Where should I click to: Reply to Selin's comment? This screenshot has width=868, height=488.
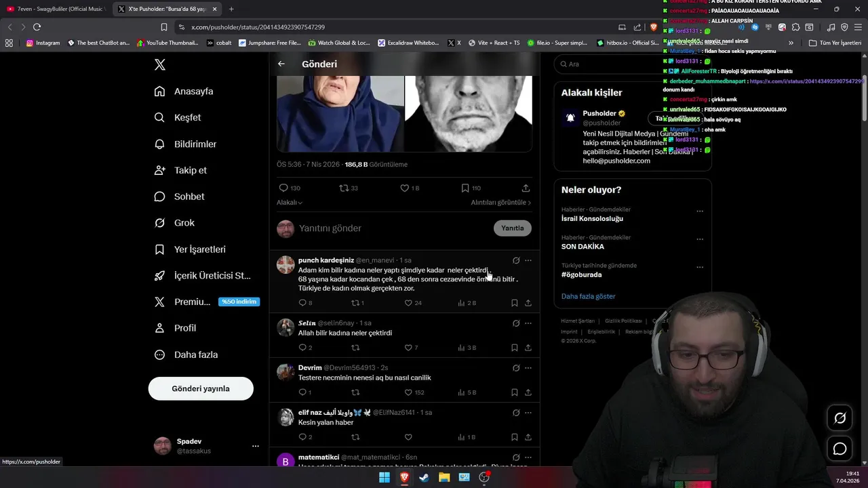pos(302,348)
